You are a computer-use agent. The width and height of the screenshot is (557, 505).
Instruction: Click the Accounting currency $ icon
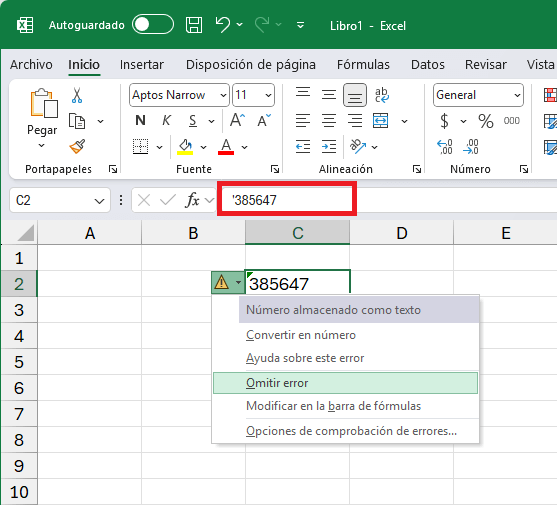coord(444,121)
